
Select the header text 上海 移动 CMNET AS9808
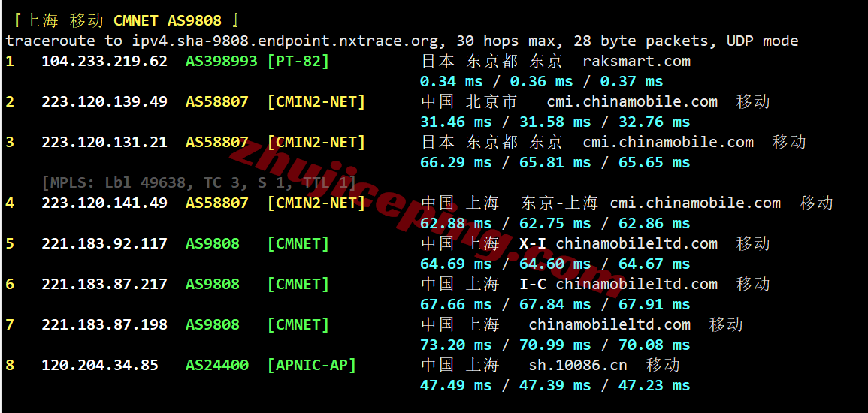click(x=123, y=20)
